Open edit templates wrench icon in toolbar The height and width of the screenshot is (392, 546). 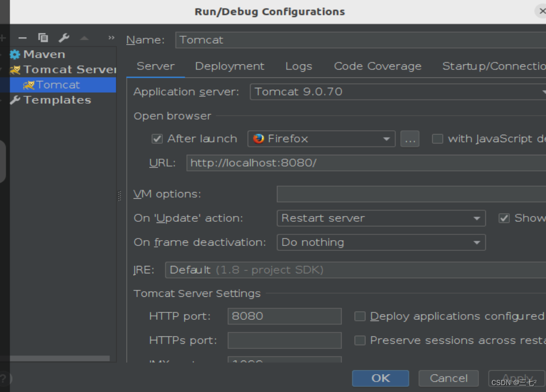pos(64,38)
